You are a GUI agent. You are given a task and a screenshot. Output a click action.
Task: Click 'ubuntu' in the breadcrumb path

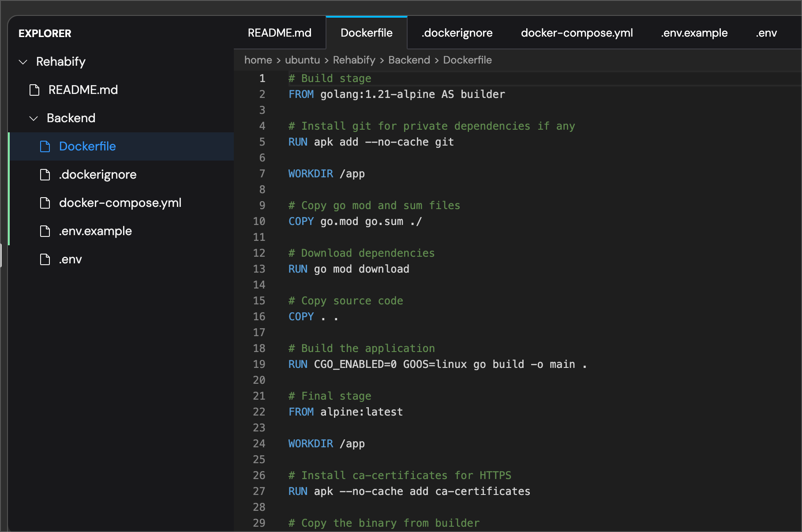click(x=302, y=60)
